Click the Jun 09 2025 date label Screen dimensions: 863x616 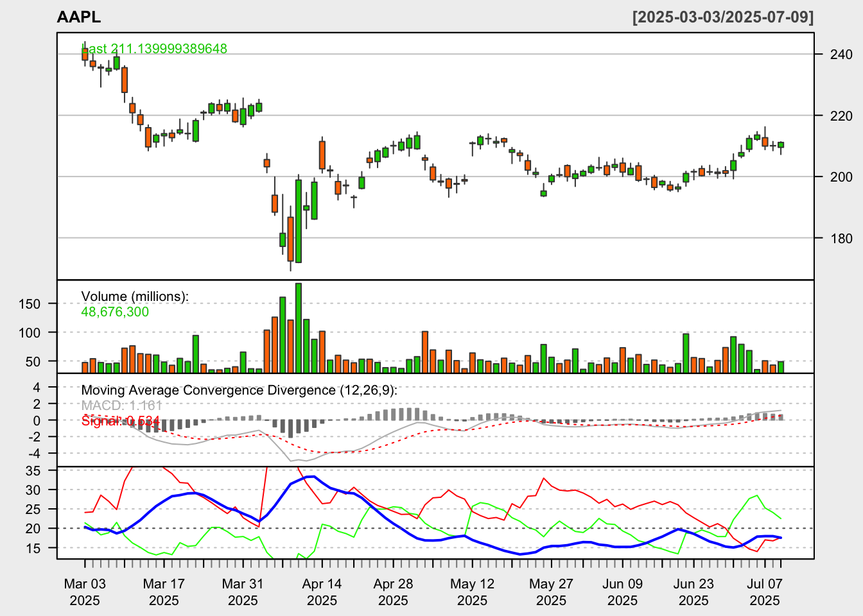[622, 592]
